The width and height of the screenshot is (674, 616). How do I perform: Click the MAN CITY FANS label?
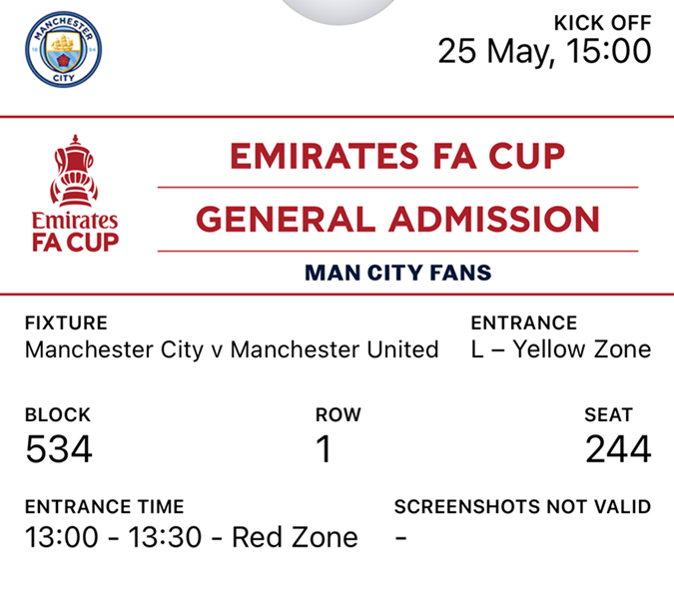397,272
